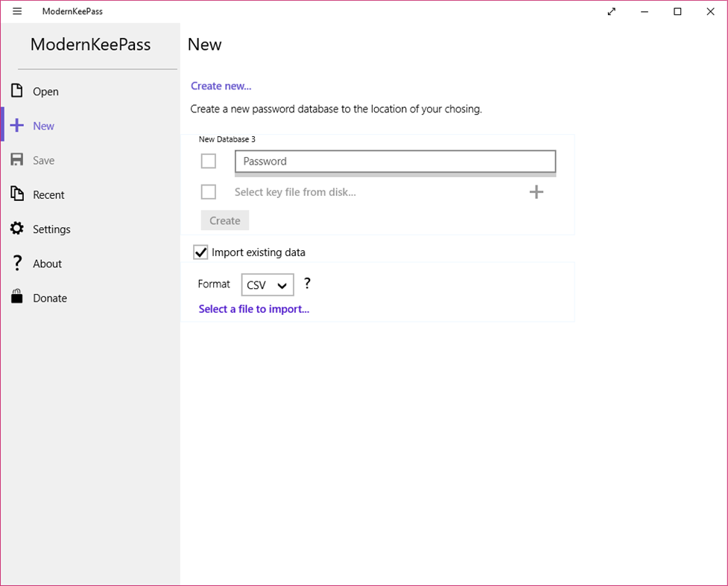728x586 pixels.
Task: Uncheck Import existing data
Action: [200, 252]
